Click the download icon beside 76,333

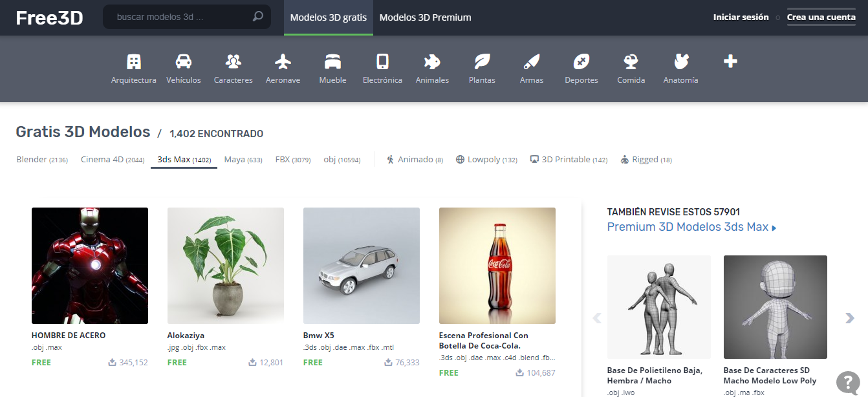[x=389, y=363]
